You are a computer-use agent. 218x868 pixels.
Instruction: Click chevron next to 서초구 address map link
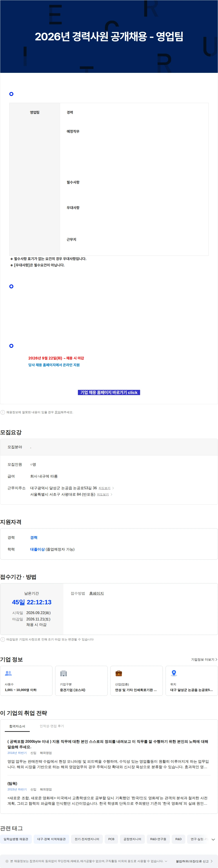[111, 494]
